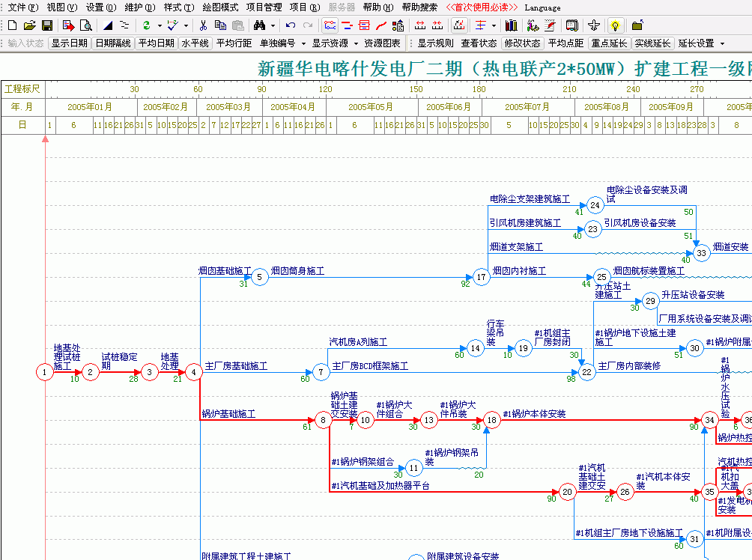
Task: Expand the dropdown arrow beside the checkmark icon
Action: click(x=186, y=25)
